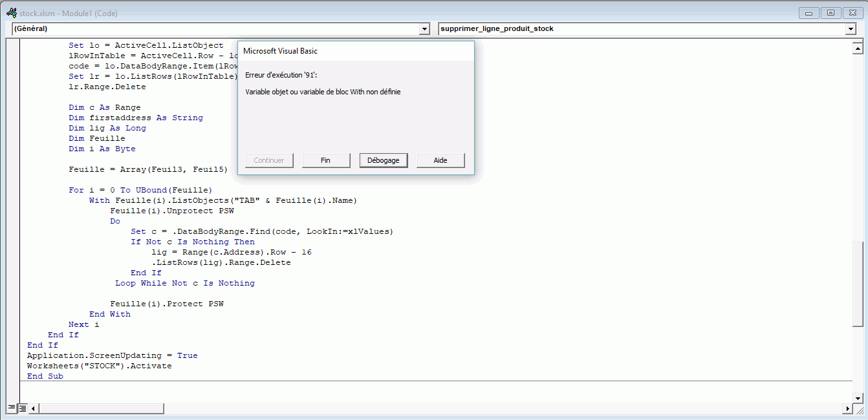Click the "Next i" line

pos(84,324)
